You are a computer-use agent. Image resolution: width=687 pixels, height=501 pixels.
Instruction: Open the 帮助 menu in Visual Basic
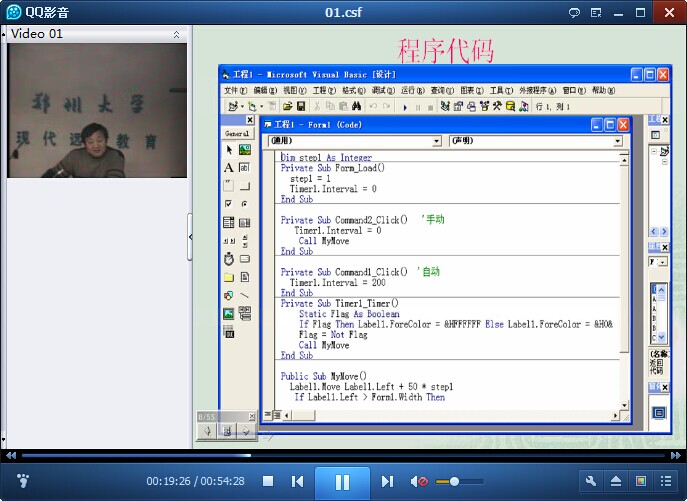click(x=603, y=90)
